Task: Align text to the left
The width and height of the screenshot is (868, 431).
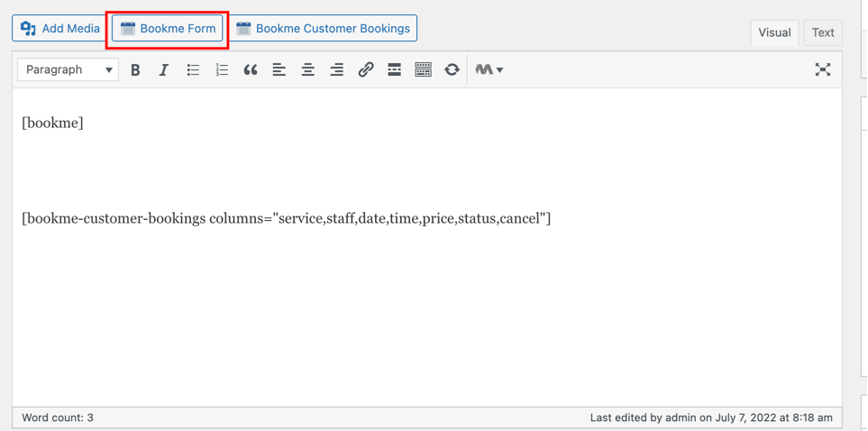Action: pyautogui.click(x=279, y=69)
